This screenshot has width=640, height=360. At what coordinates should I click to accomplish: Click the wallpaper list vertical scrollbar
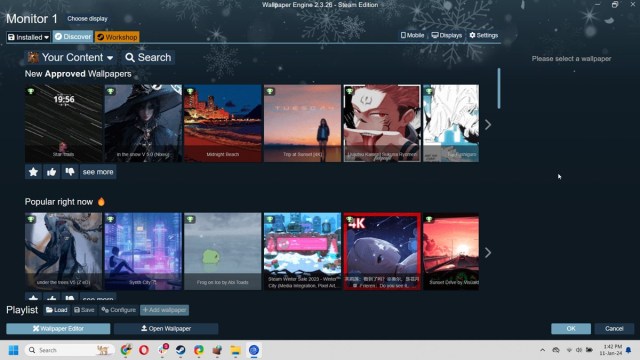[499, 89]
